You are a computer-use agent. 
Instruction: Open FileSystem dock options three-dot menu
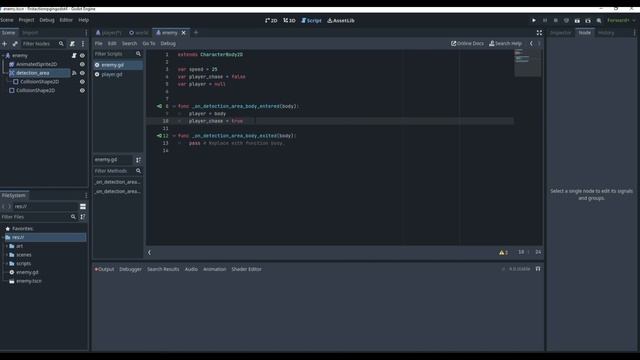click(x=86, y=196)
